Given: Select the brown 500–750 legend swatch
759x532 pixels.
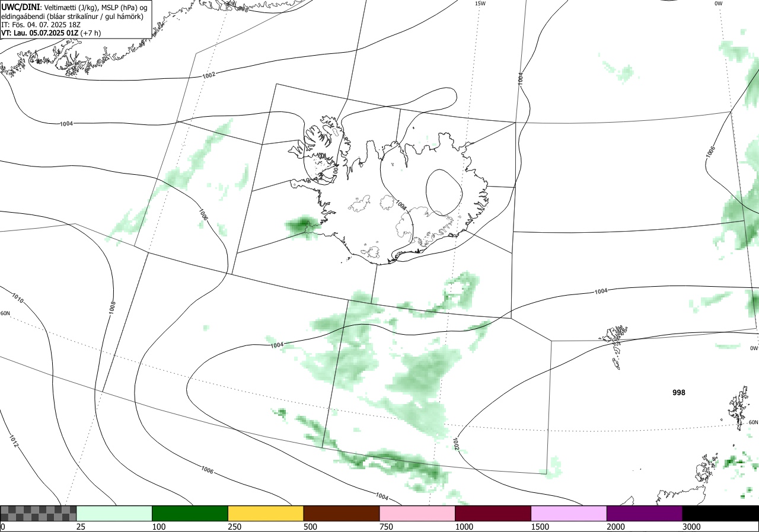Looking at the screenshot, I should (x=342, y=513).
